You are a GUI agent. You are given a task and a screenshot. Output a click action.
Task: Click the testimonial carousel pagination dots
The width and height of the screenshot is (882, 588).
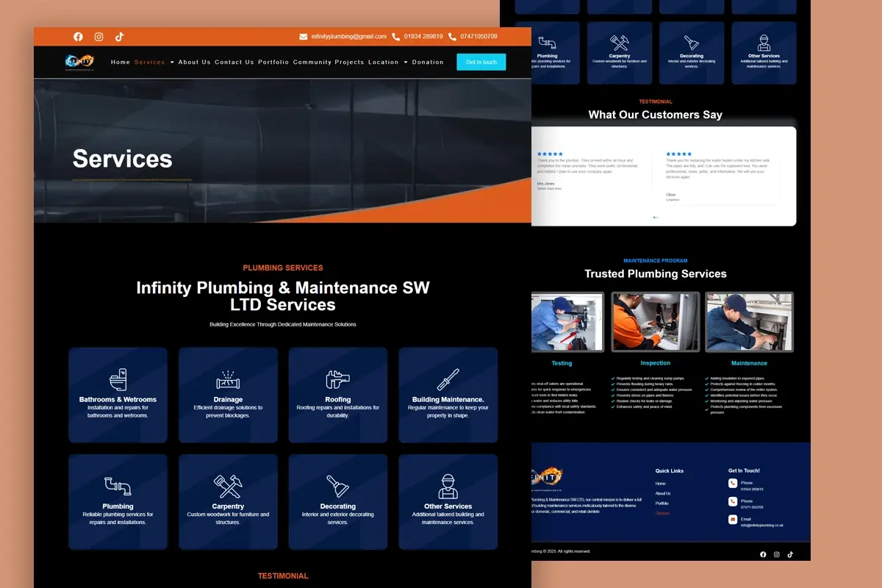click(x=656, y=218)
